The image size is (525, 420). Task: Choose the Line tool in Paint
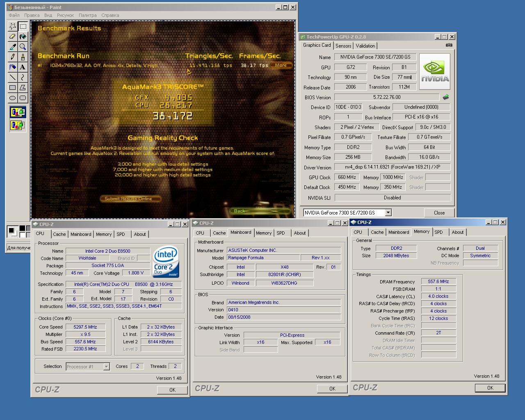point(13,78)
